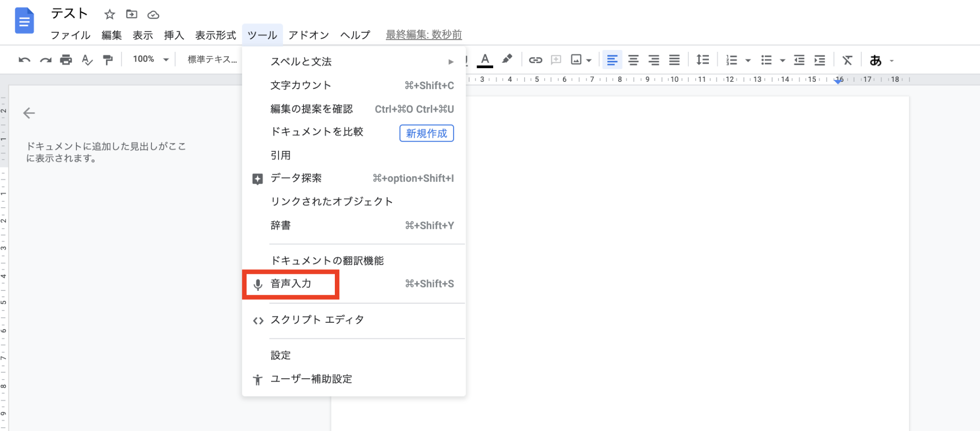
Task: Choose the 引用 menu entry
Action: 353,155
